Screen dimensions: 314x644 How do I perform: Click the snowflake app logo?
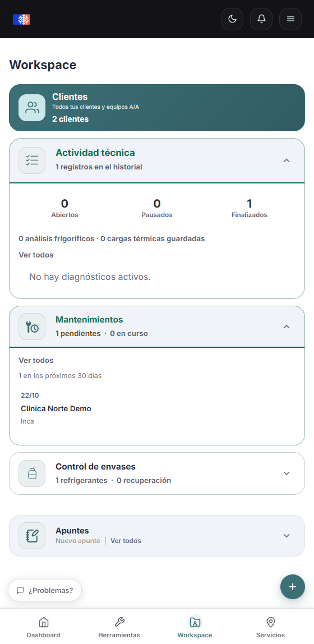click(x=21, y=19)
